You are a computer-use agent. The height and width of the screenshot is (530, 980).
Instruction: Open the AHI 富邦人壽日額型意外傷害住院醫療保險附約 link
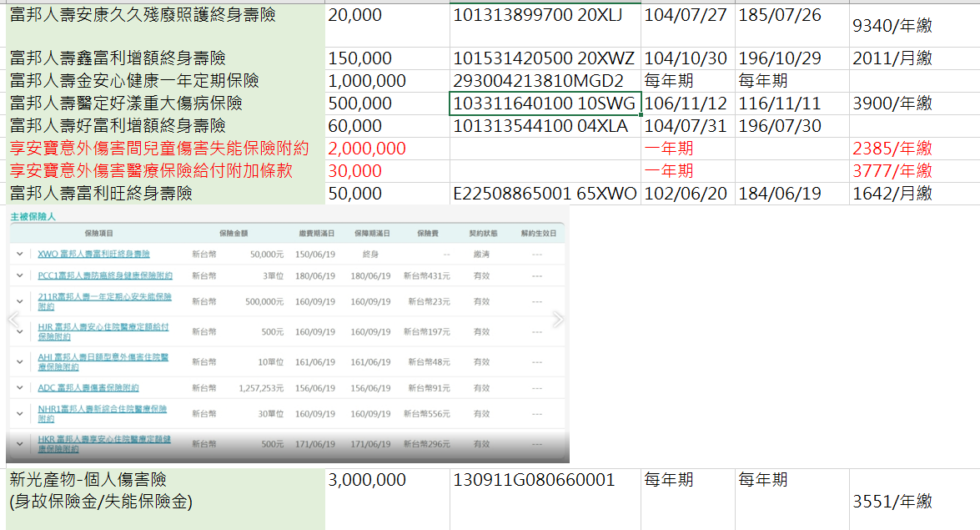(x=103, y=361)
